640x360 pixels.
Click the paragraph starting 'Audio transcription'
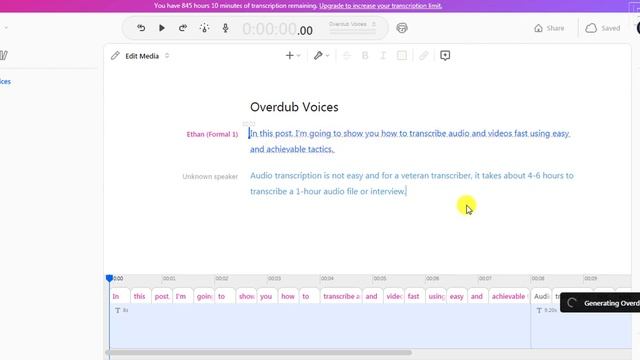(x=412, y=183)
